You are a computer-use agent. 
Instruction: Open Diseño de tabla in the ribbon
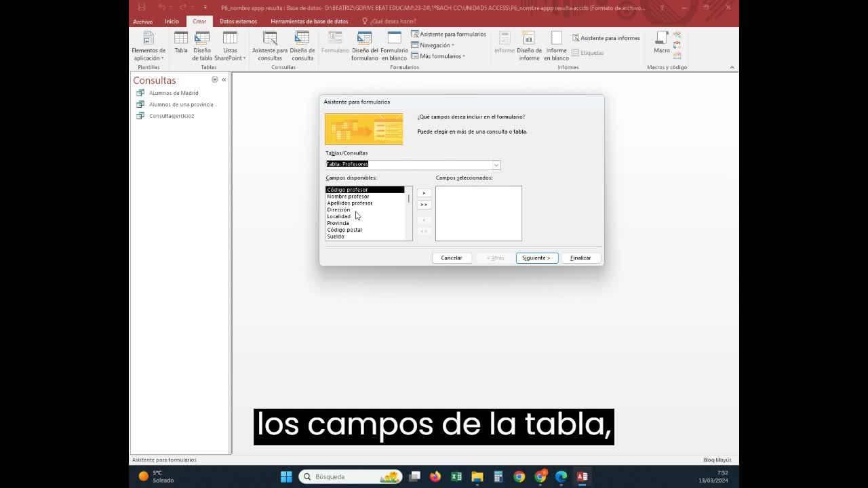coord(202,46)
